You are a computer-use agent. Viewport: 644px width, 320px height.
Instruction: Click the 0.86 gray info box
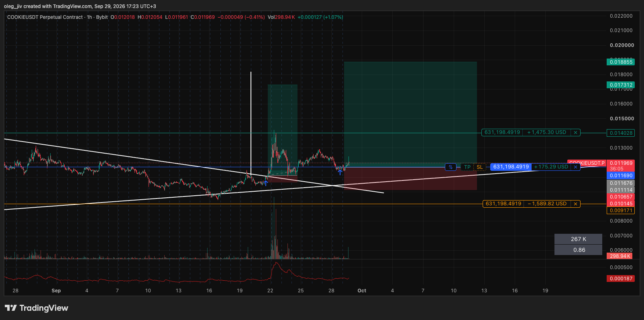point(578,250)
